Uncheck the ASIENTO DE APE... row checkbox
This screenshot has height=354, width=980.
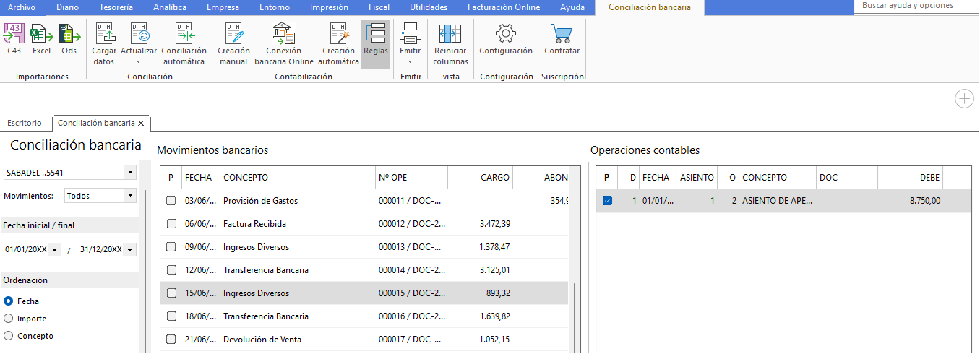[x=607, y=201]
